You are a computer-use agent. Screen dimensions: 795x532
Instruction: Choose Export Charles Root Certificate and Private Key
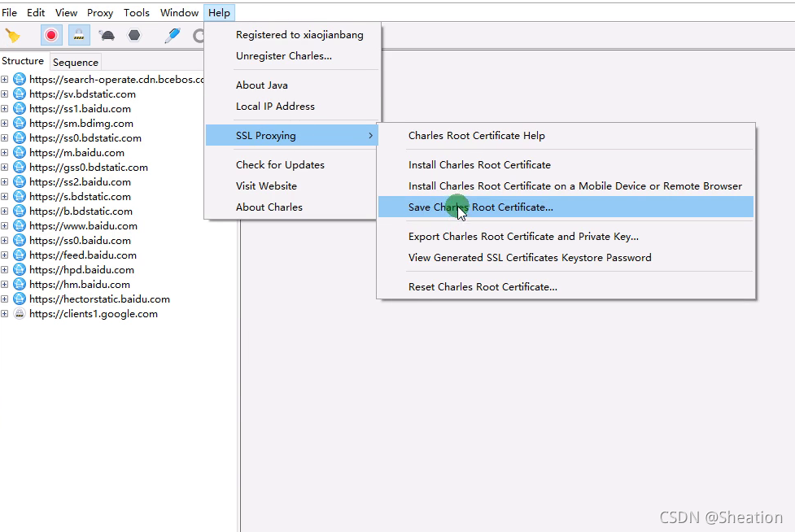click(x=566, y=236)
